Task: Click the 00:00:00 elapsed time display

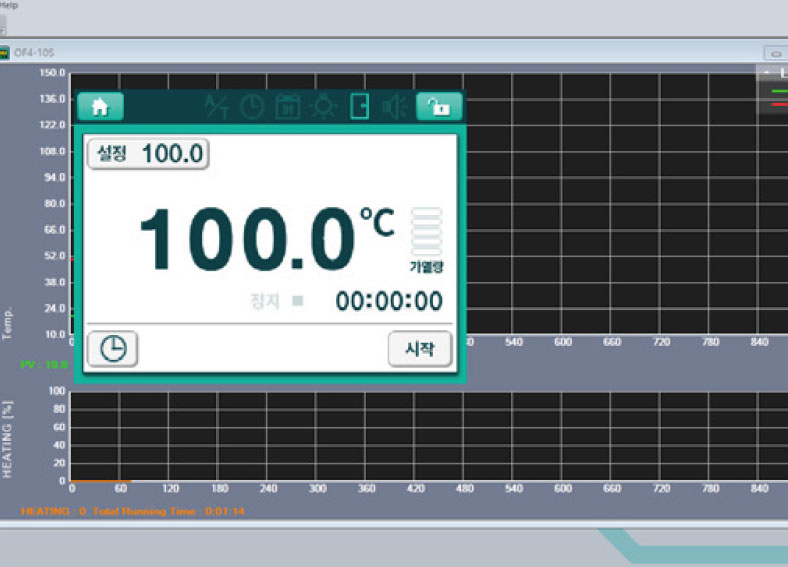Action: (x=388, y=301)
